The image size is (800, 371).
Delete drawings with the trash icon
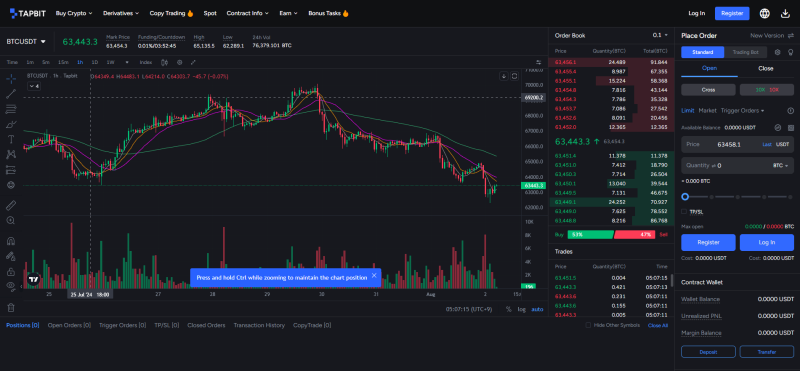[11, 307]
